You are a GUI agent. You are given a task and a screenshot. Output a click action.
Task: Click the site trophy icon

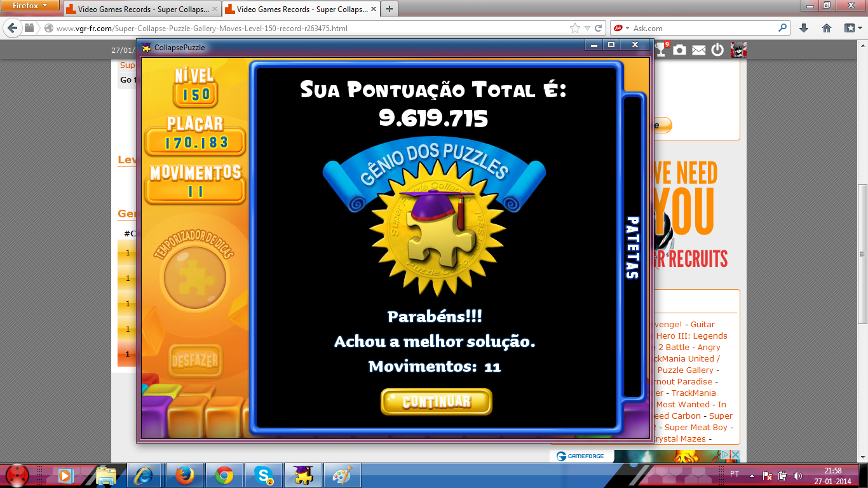[661, 49]
